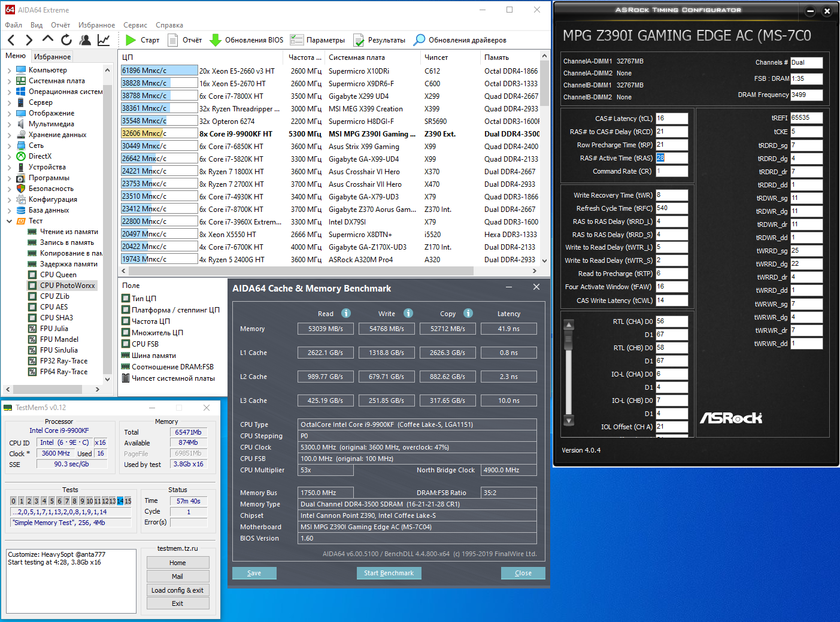Open Параметры from the toolbar
This screenshot has width=840, height=622.
click(x=317, y=40)
